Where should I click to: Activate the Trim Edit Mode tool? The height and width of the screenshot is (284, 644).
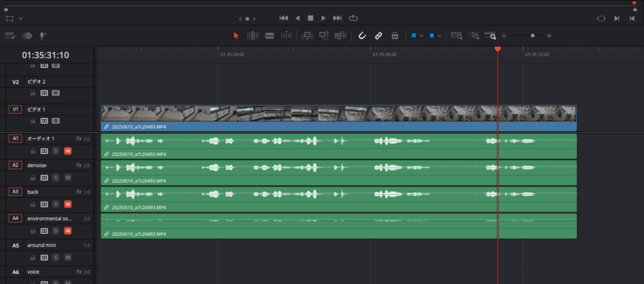[253, 36]
